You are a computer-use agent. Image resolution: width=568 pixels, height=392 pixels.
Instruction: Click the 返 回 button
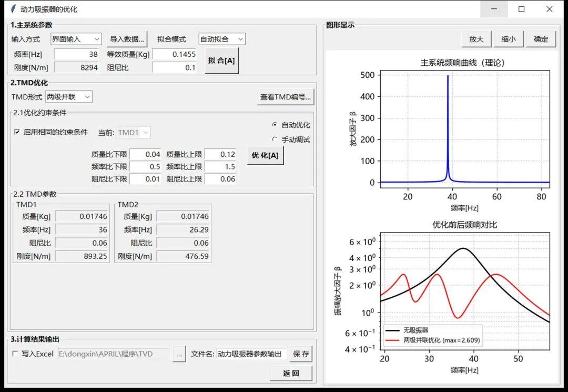pos(291,373)
